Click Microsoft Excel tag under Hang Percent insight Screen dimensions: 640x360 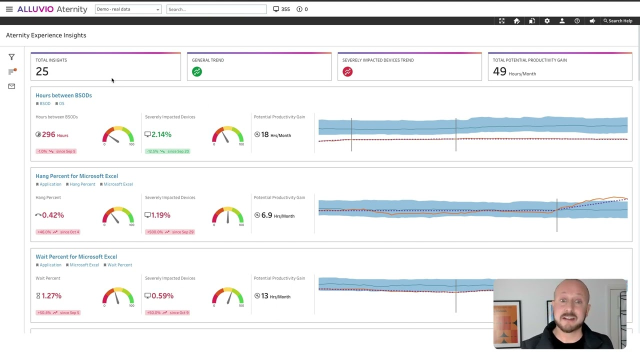tap(116, 184)
